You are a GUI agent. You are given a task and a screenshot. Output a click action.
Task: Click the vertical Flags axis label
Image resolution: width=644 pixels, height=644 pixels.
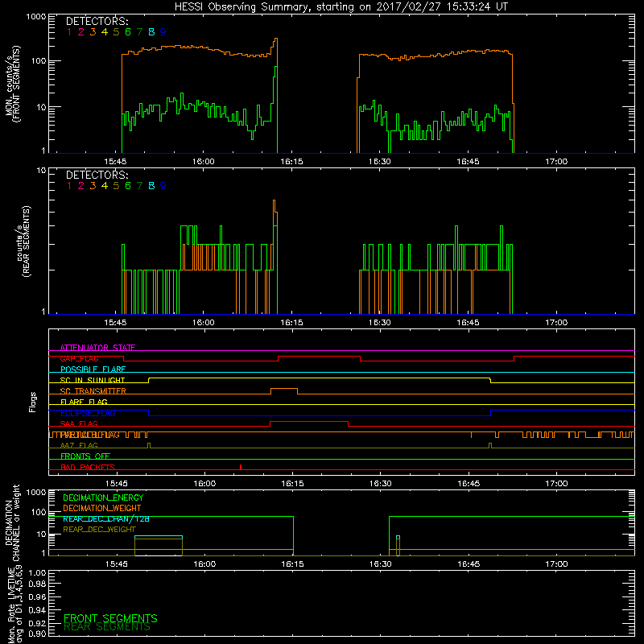[33, 402]
